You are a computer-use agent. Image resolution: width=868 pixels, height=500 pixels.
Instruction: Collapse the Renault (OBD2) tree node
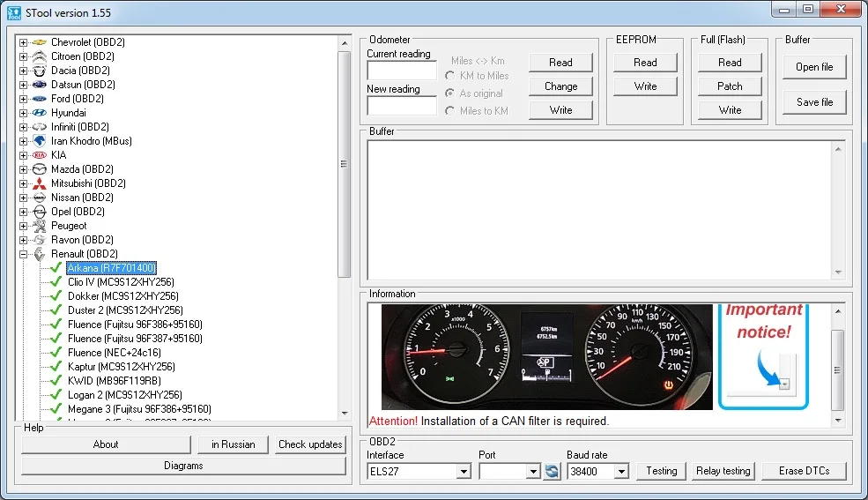[24, 254]
